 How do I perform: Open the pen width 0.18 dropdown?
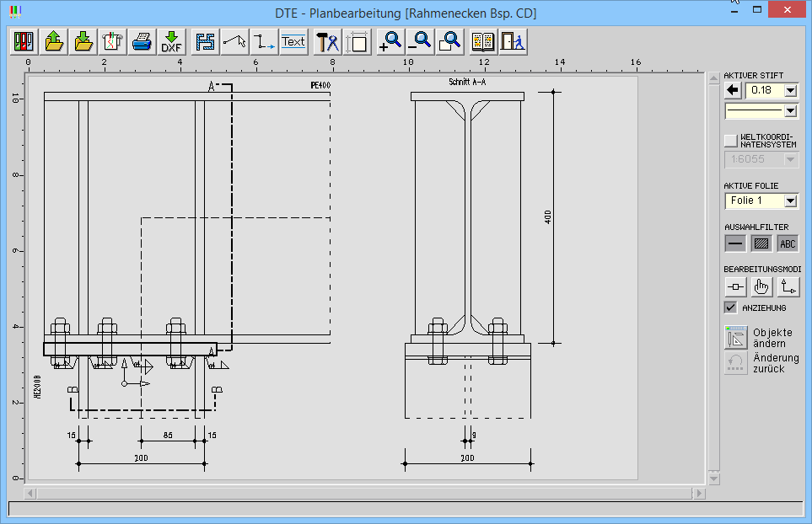click(790, 90)
